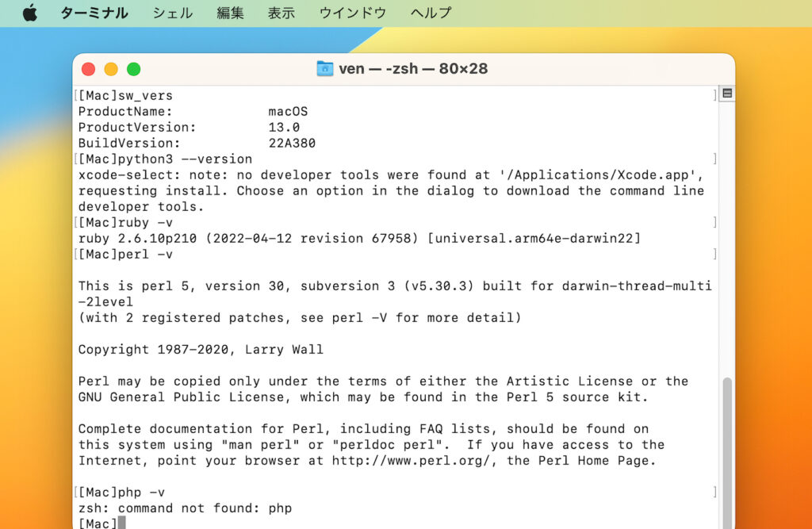Click the right bracket mark on python3 line
This screenshot has height=529, width=812.
[x=714, y=159]
